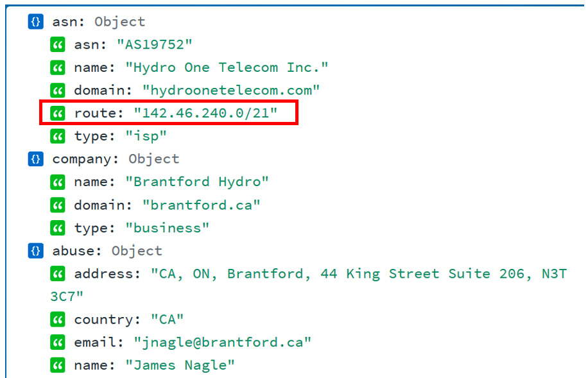Click the string icon on the email row
The height and width of the screenshot is (378, 588).
pyautogui.click(x=58, y=342)
